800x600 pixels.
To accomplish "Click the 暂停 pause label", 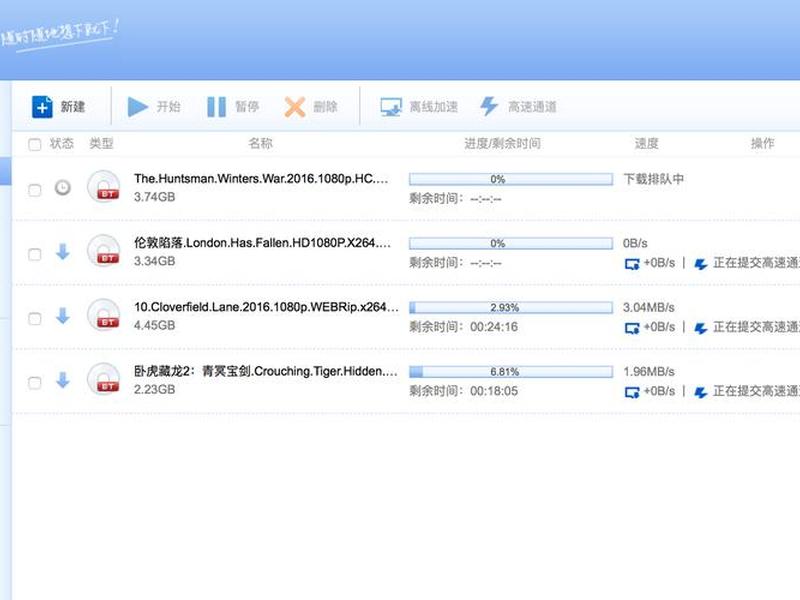I will tap(247, 107).
